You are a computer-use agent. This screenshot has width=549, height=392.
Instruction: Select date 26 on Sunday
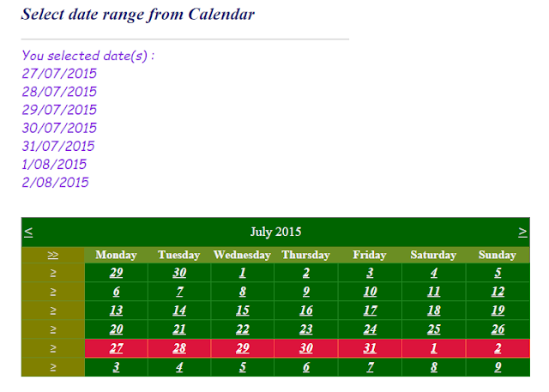(x=498, y=329)
